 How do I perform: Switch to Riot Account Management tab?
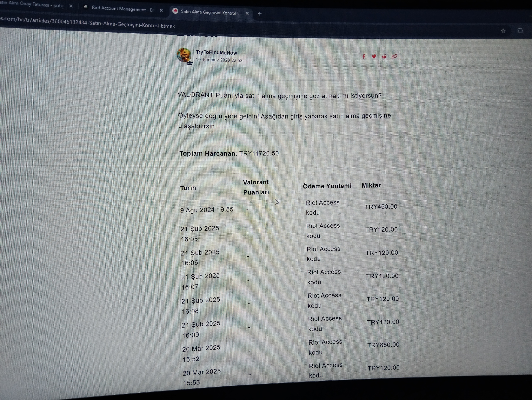(123, 9)
